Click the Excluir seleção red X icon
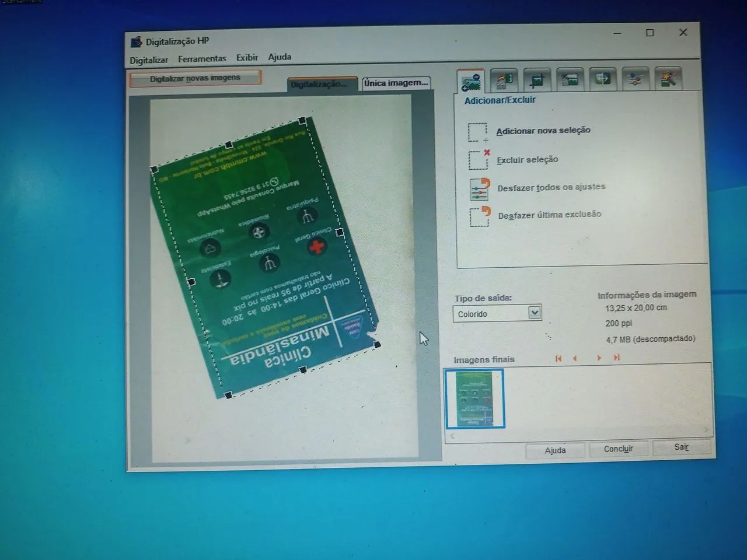The image size is (747, 560). click(x=479, y=160)
